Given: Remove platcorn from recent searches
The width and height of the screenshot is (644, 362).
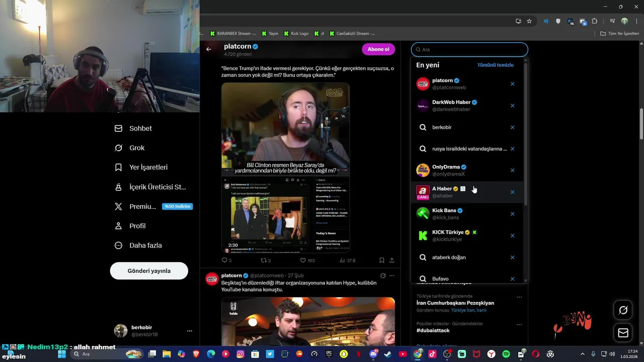Looking at the screenshot, I should [x=512, y=84].
